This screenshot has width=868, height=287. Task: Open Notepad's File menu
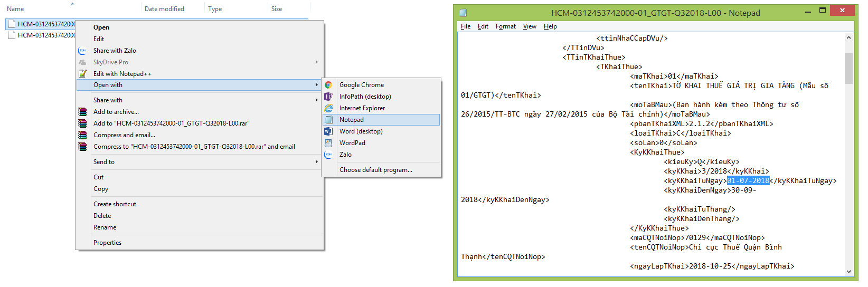(465, 26)
